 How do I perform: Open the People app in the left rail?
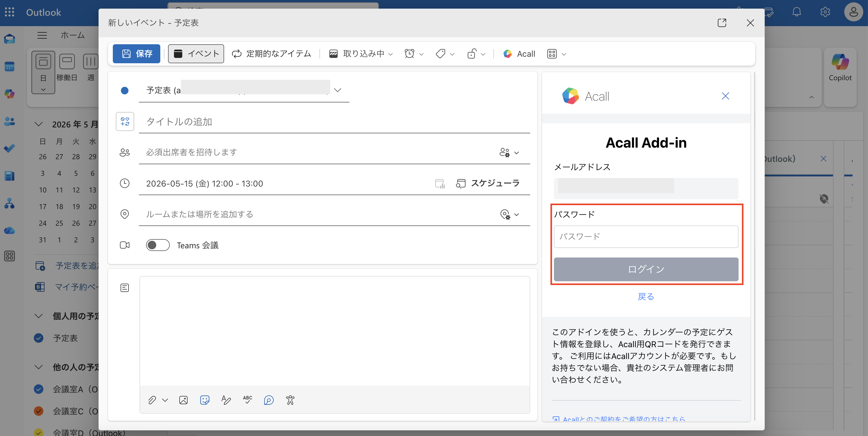(9, 121)
